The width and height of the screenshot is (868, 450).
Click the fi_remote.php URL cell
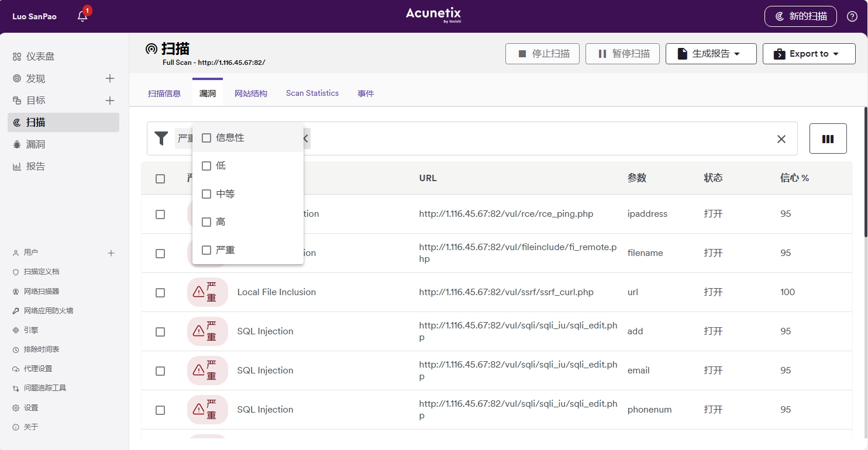click(518, 253)
